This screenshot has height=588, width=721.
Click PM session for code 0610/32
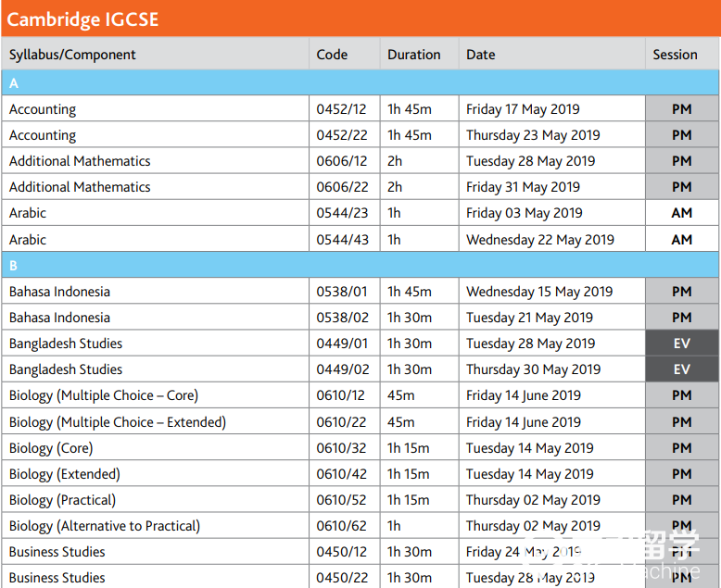[x=681, y=448]
